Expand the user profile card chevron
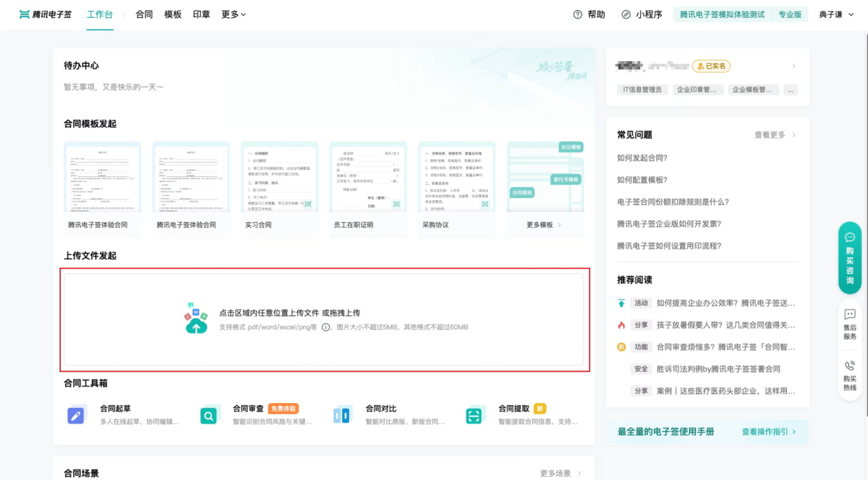The width and height of the screenshot is (868, 480). click(794, 66)
